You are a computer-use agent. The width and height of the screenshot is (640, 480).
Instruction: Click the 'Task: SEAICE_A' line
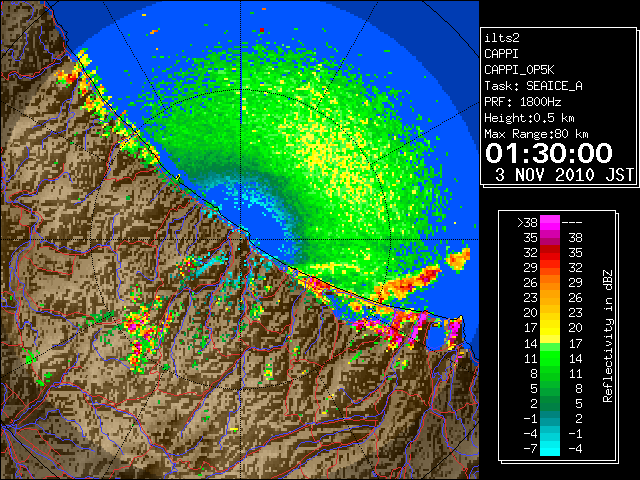point(533,86)
